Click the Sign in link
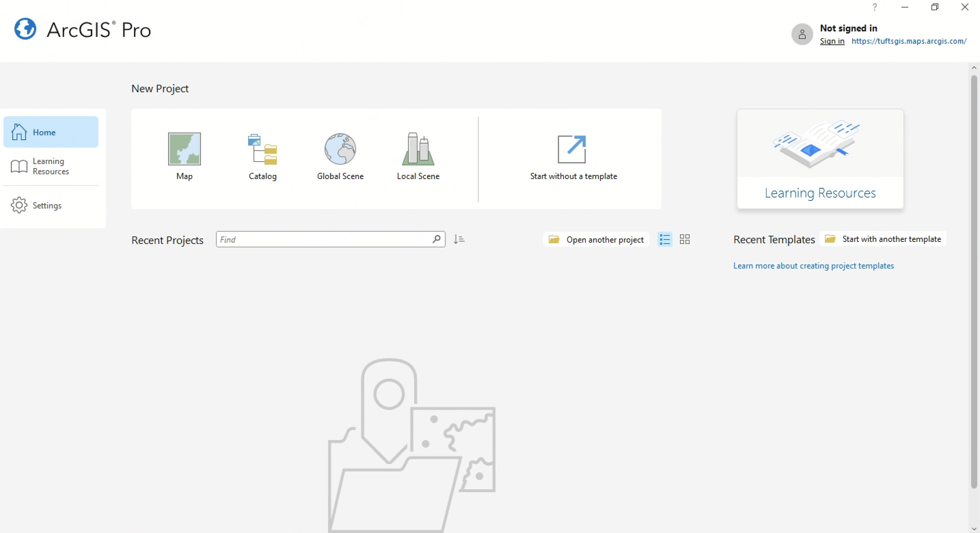The width and height of the screenshot is (980, 533). click(832, 41)
